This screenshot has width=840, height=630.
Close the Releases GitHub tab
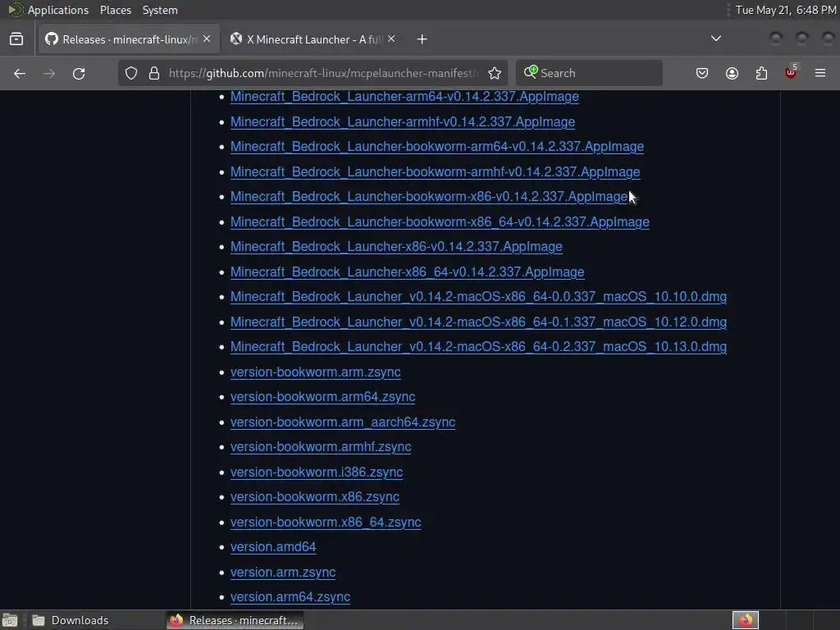click(207, 39)
